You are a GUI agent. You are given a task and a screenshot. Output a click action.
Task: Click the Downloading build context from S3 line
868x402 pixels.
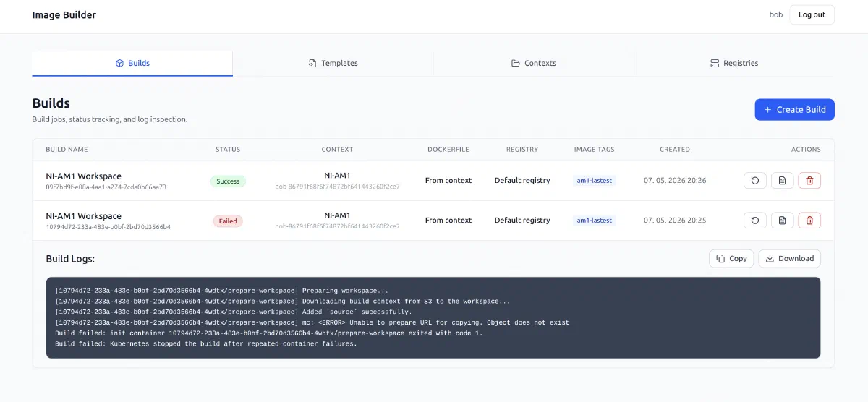[283, 301]
